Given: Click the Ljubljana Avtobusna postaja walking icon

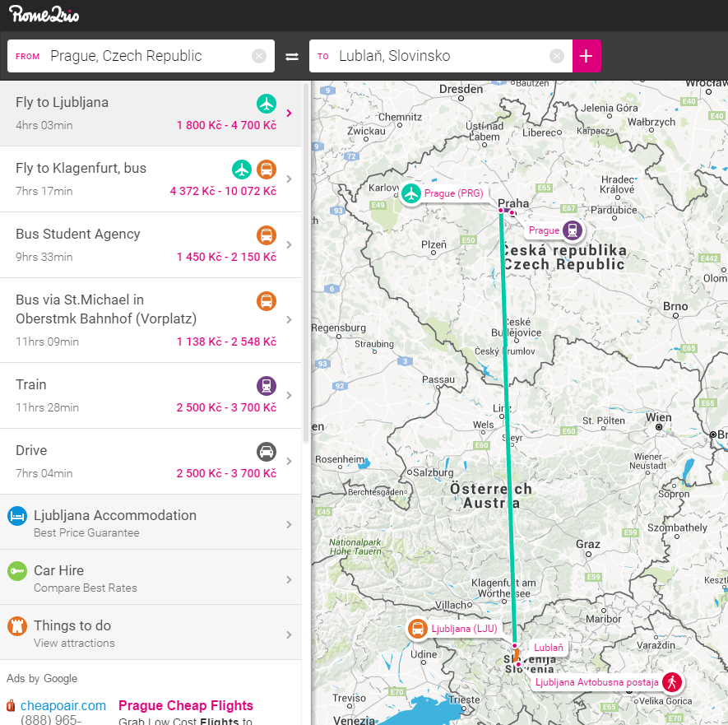Looking at the screenshot, I should point(672,682).
